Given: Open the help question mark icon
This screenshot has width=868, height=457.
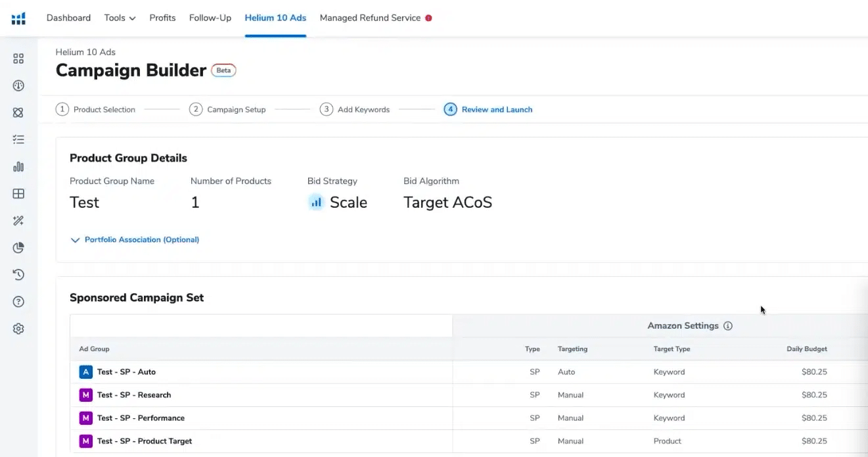Looking at the screenshot, I should pyautogui.click(x=18, y=302).
